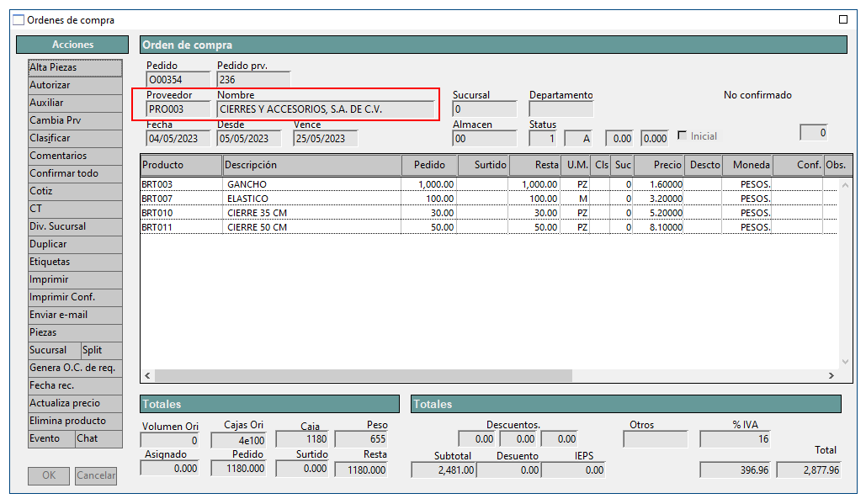This screenshot has width=866, height=504.
Task: Click Genera O.C. de req.
Action: pos(75,368)
